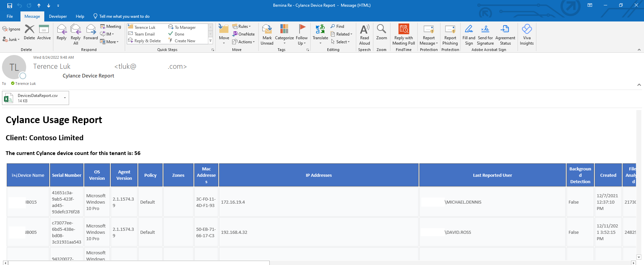Open attachment DevicesDataReport.csv dropdown arrow
This screenshot has height=265, width=644.
[65, 98]
